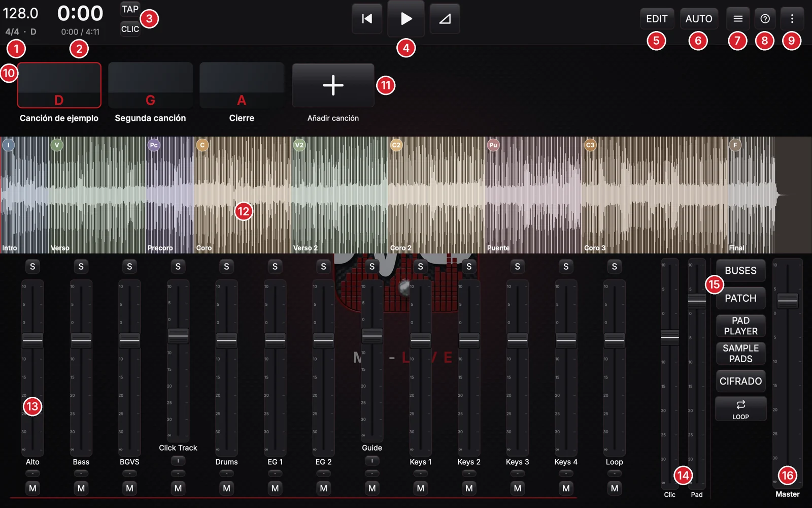Viewport: 812px width, 508px height.
Task: Click the 128.0 tempo value
Action: pyautogui.click(x=21, y=13)
